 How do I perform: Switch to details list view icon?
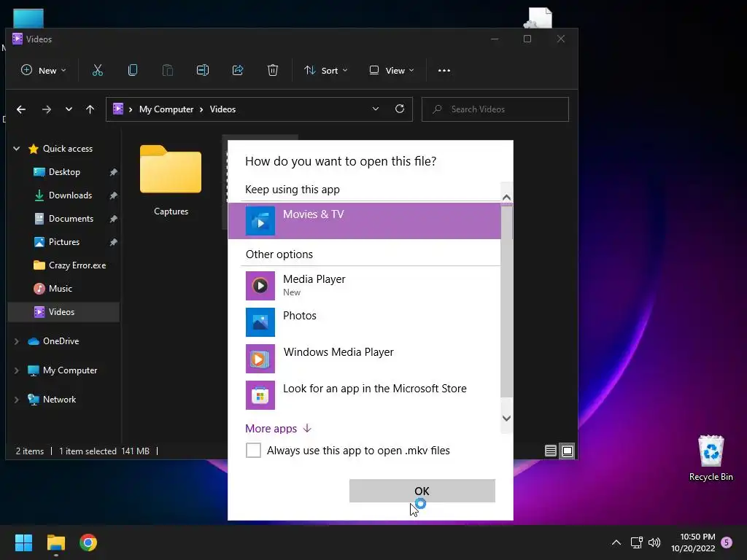coord(551,451)
